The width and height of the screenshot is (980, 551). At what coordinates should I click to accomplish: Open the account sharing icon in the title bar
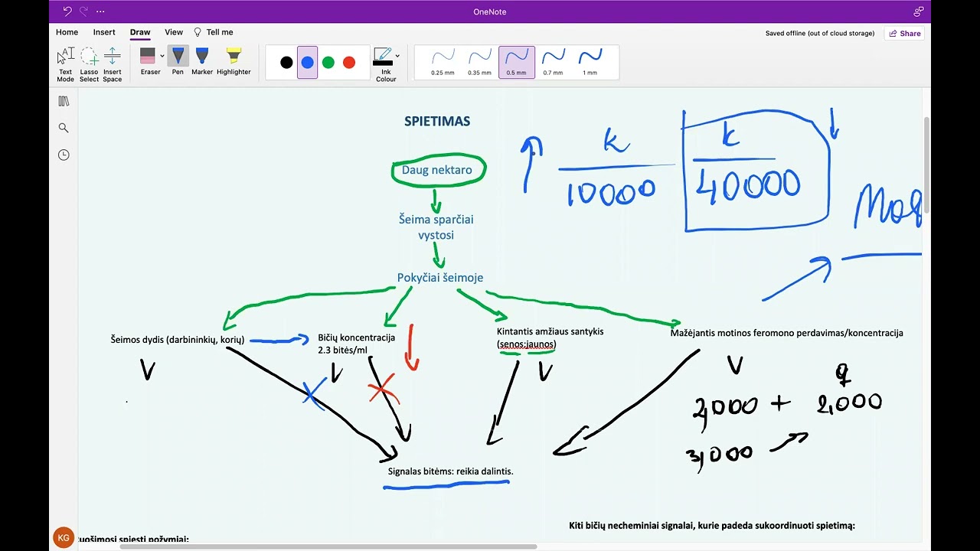tap(918, 11)
